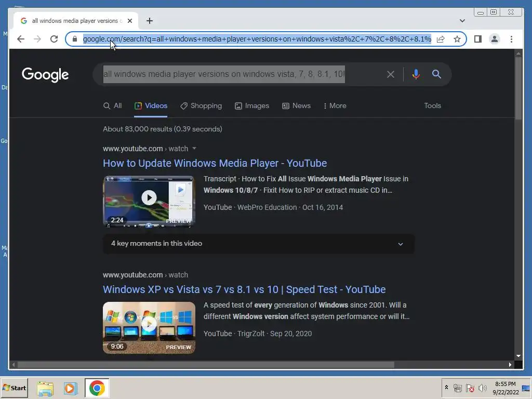Open Chrome's side panel icon

click(x=478, y=39)
